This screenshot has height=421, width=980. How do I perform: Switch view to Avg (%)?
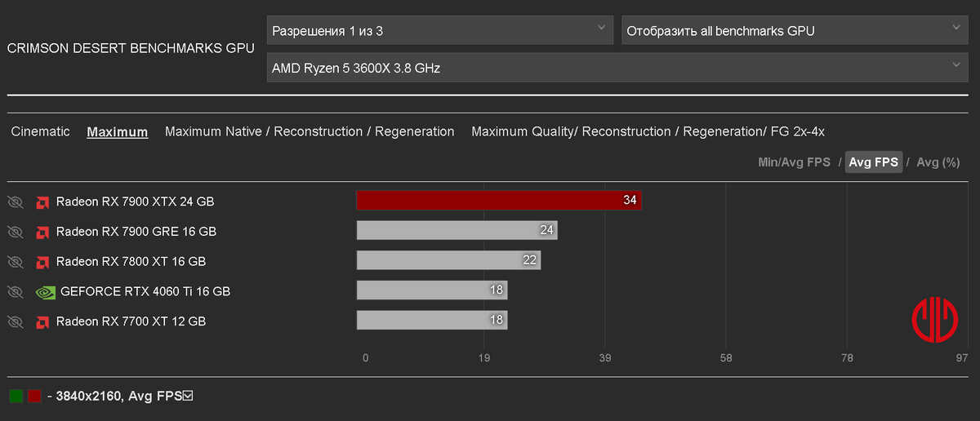tap(938, 162)
